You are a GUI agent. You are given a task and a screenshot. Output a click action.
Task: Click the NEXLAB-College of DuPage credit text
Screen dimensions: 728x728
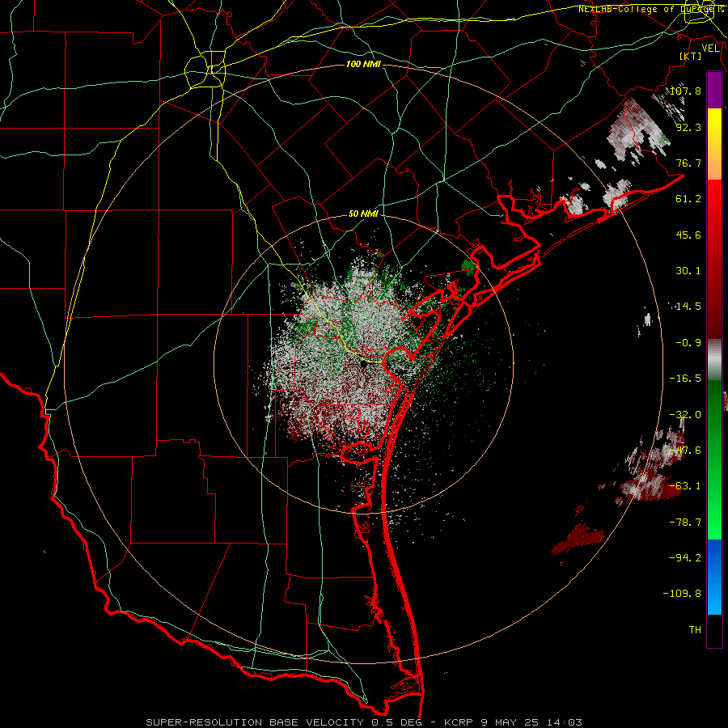[x=651, y=9]
